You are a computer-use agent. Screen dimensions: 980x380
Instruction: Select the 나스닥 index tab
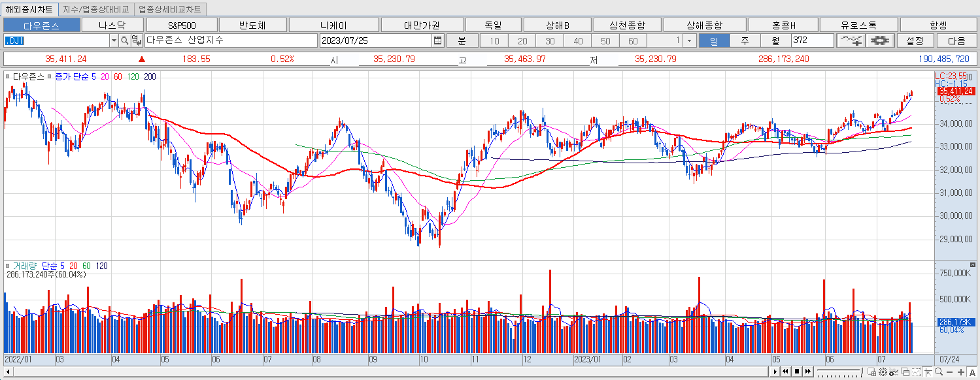pyautogui.click(x=112, y=25)
